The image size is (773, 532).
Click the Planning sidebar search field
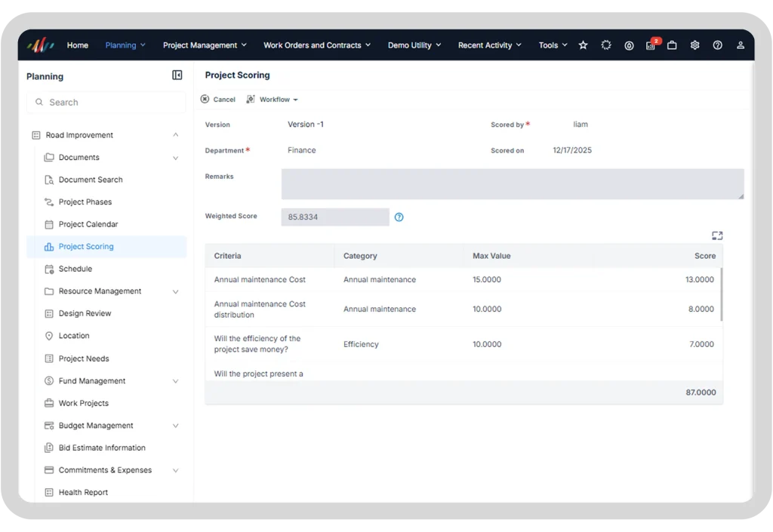click(106, 102)
